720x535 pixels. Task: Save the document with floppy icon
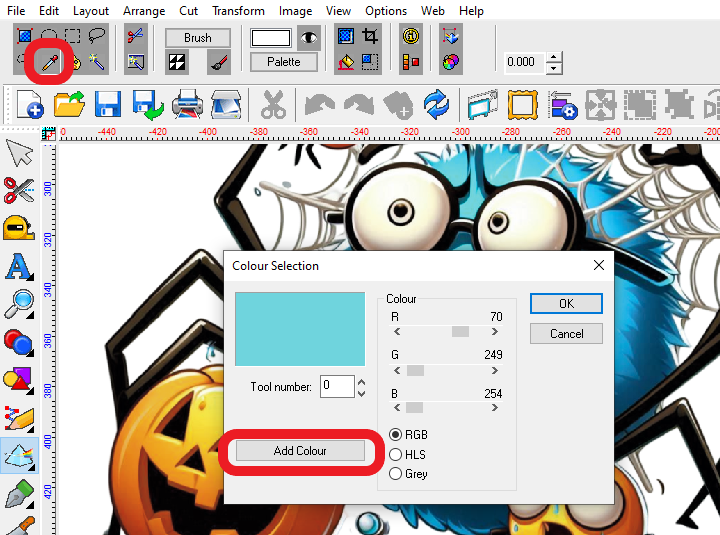click(x=108, y=105)
